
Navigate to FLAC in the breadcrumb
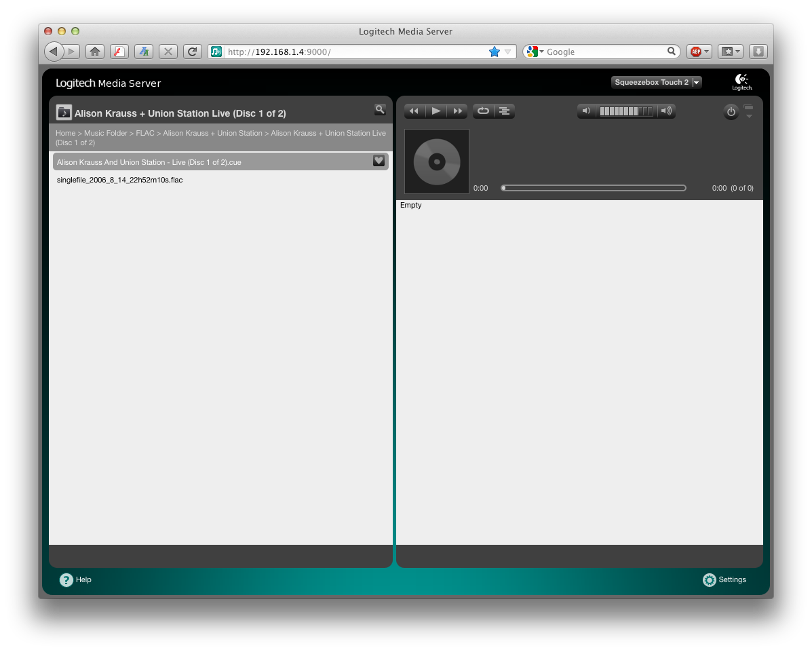point(145,134)
